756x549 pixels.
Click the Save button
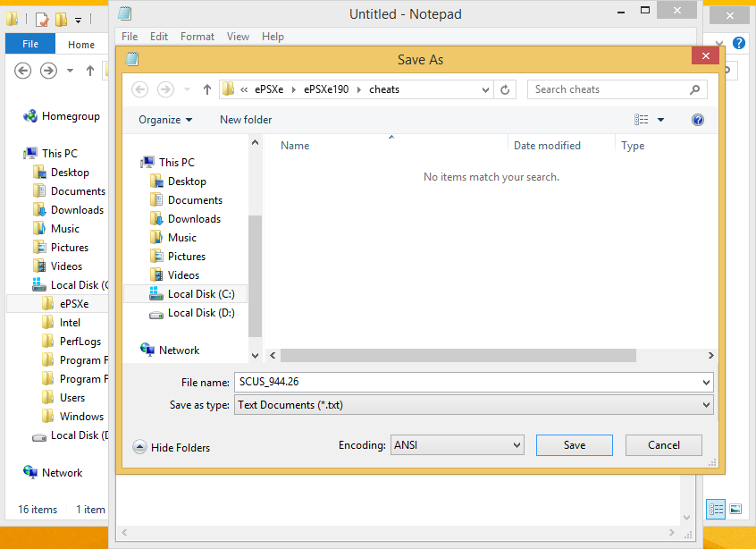574,444
